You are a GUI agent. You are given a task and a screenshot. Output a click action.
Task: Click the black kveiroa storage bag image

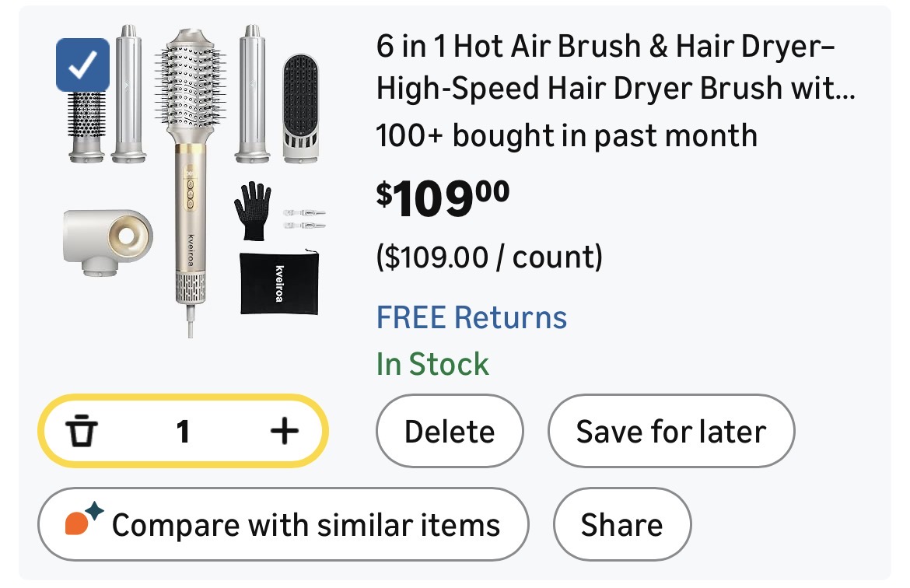279,282
